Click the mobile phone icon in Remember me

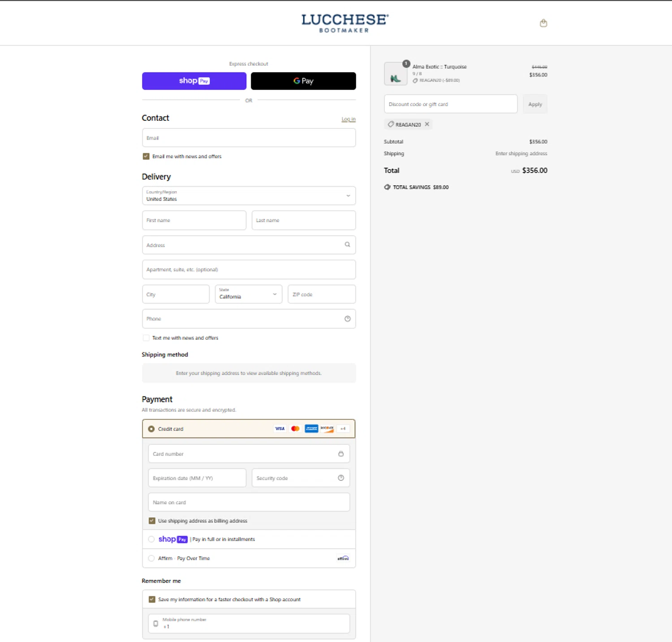click(x=156, y=624)
